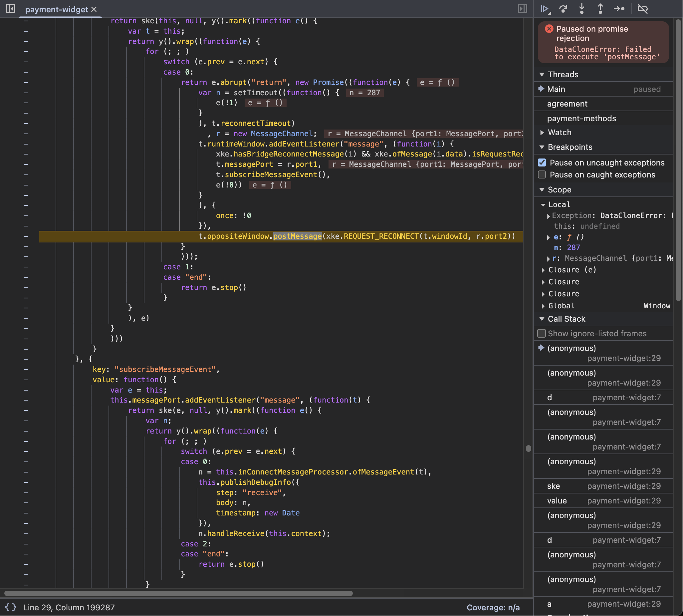
Task: Expand the Global scope
Action: coord(543,306)
